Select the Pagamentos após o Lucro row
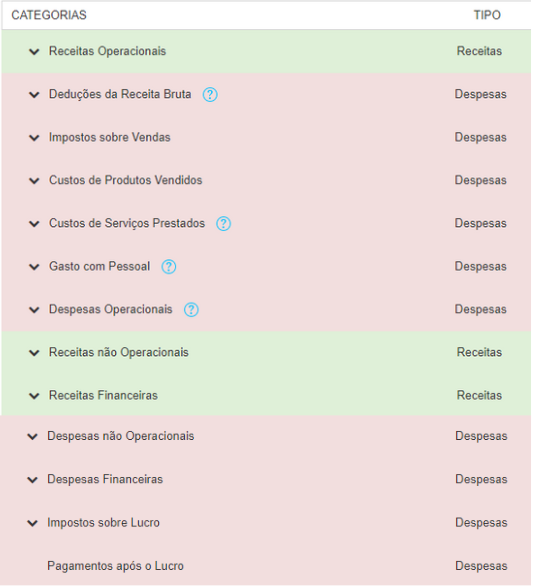 click(266, 566)
